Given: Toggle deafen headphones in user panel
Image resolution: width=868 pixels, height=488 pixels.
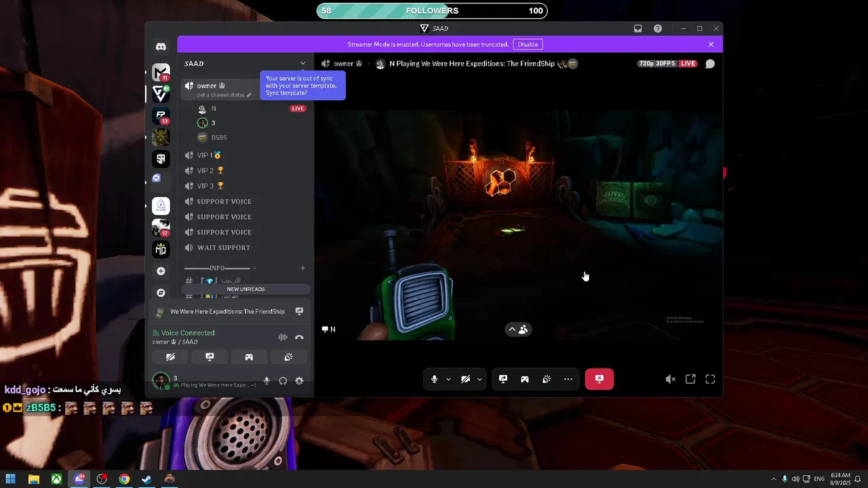Looking at the screenshot, I should tap(283, 381).
